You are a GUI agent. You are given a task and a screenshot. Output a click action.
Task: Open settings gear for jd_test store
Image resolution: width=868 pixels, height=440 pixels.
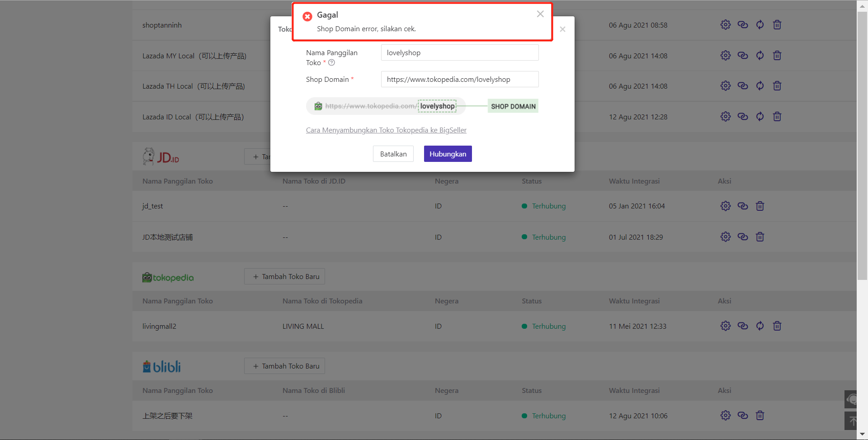725,206
